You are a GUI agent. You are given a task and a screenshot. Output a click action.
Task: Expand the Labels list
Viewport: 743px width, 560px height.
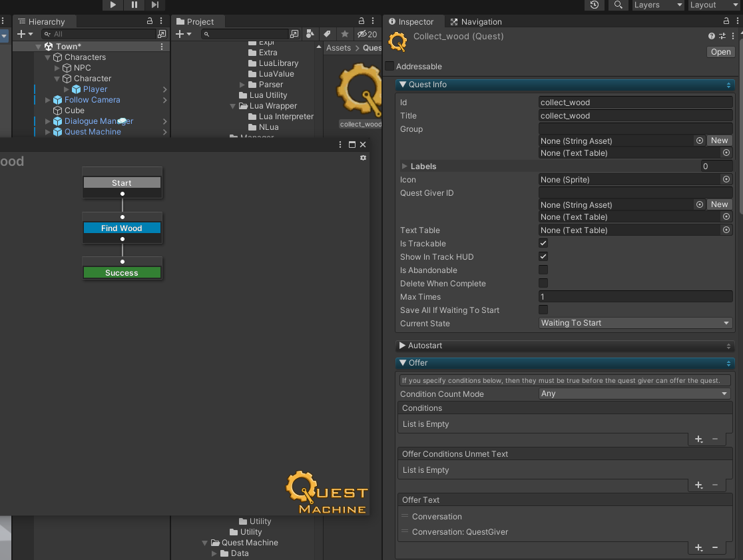tap(404, 166)
